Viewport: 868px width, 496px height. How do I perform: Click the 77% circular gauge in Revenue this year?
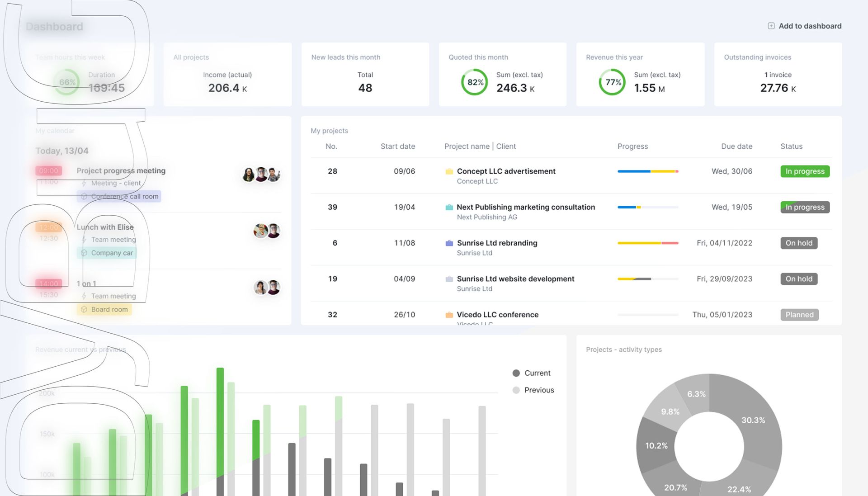612,82
